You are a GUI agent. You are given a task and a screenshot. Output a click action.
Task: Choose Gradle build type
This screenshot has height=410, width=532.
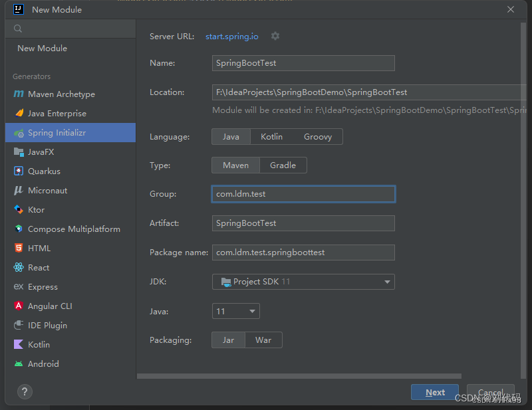pos(283,165)
